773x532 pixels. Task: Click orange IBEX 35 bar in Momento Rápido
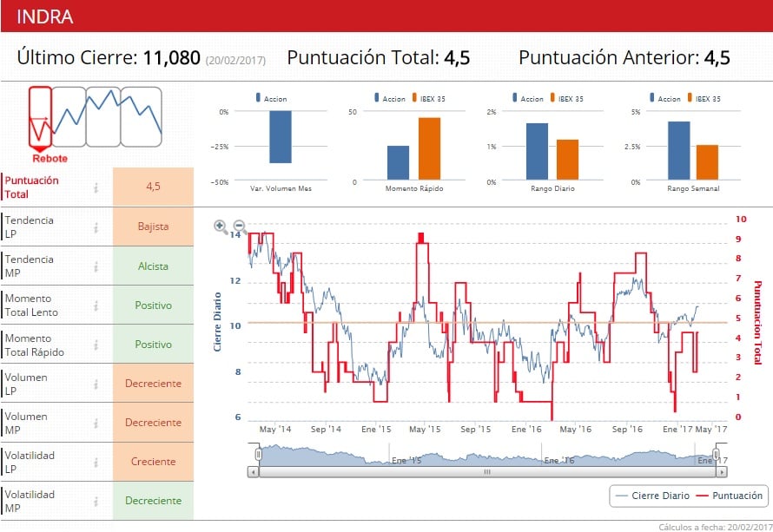[x=429, y=148]
